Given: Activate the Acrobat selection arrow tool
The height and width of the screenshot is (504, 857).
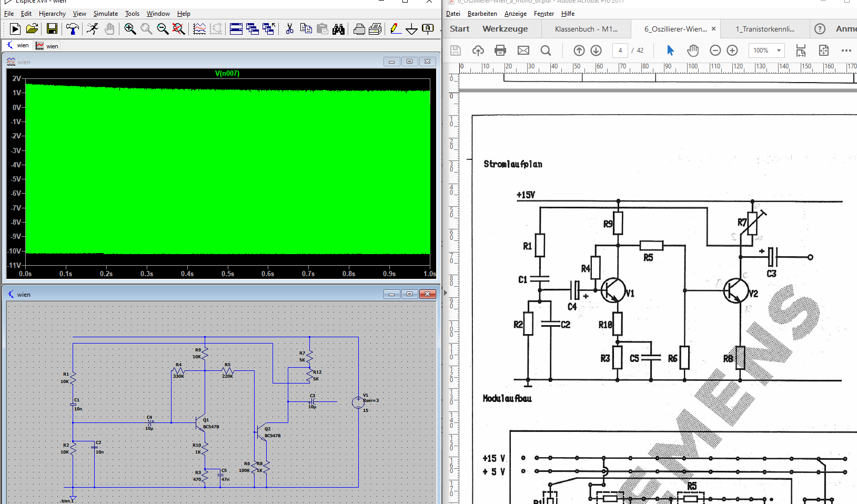Looking at the screenshot, I should coord(670,51).
